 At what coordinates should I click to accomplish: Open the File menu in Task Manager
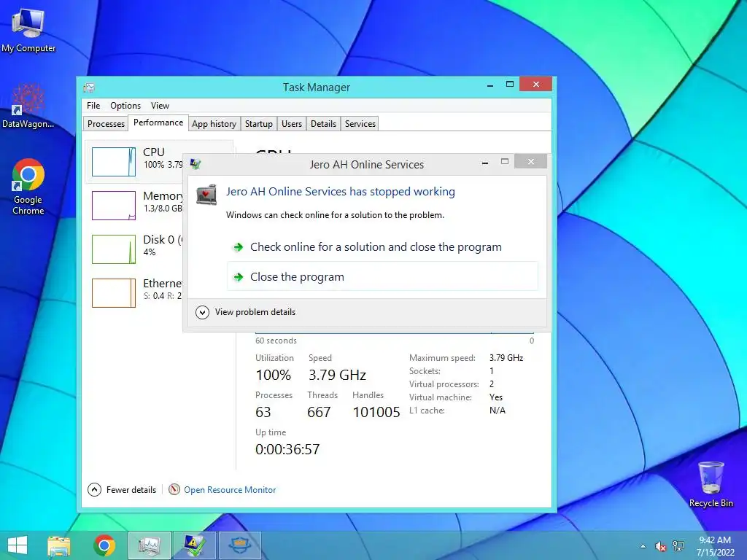pos(93,106)
